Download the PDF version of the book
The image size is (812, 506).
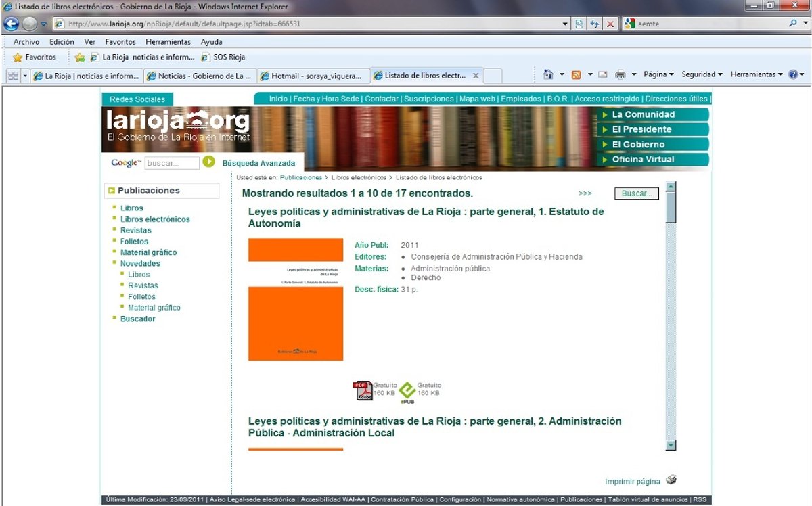[x=362, y=391]
